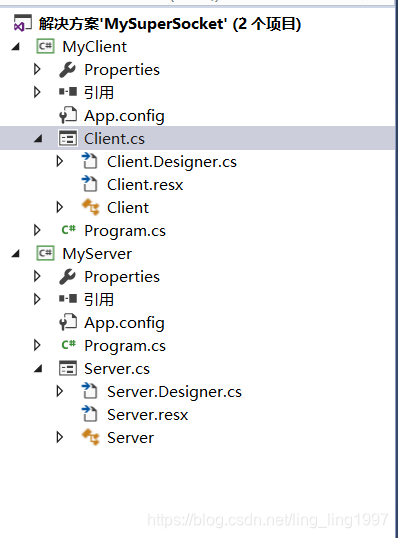Select the Server.cs file label
398x538 pixels.
point(117,369)
